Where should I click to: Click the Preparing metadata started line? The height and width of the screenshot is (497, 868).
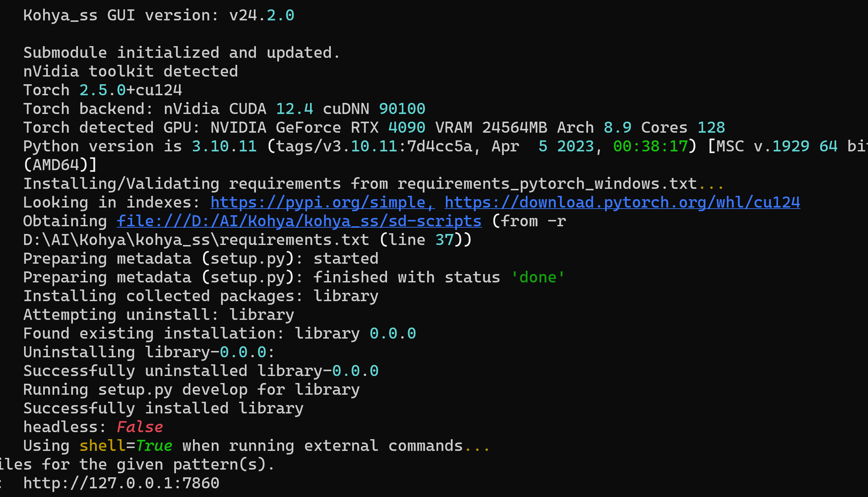coord(201,258)
